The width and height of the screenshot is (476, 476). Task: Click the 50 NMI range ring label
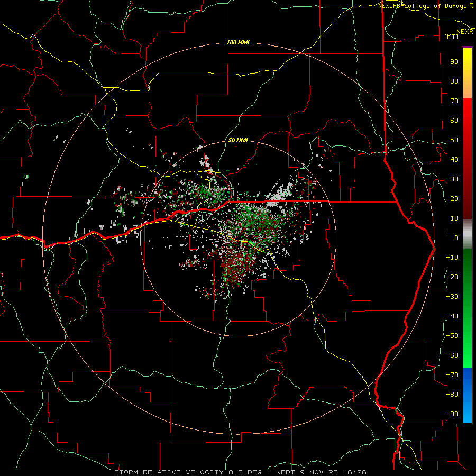[237, 140]
